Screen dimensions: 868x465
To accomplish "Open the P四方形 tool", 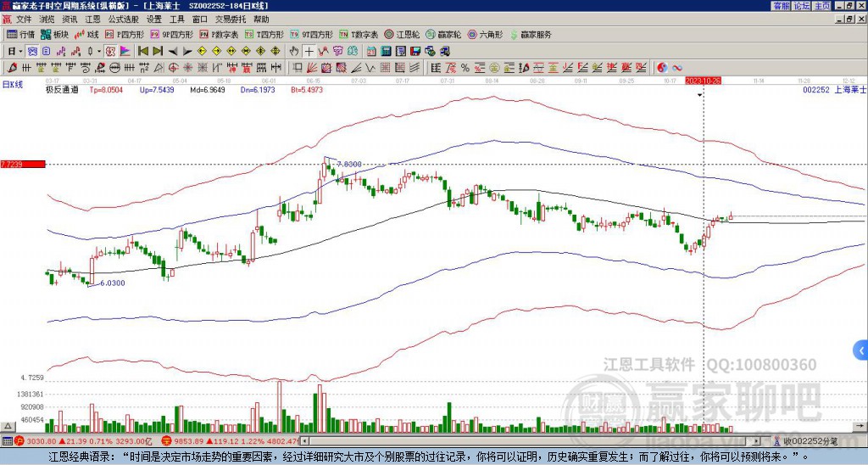I will (125, 34).
